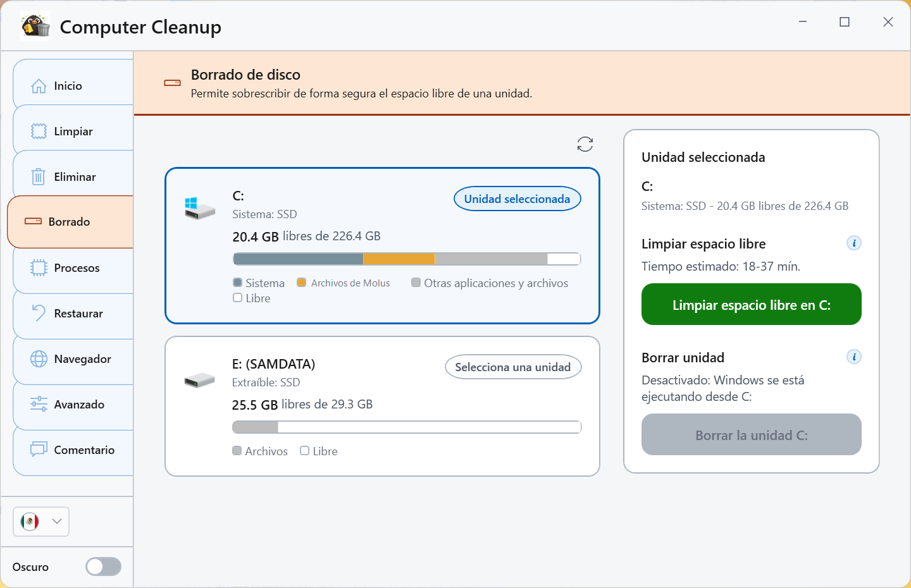Click Otras aplicaciones y archivos legend swatch
The height and width of the screenshot is (588, 911).
click(416, 283)
